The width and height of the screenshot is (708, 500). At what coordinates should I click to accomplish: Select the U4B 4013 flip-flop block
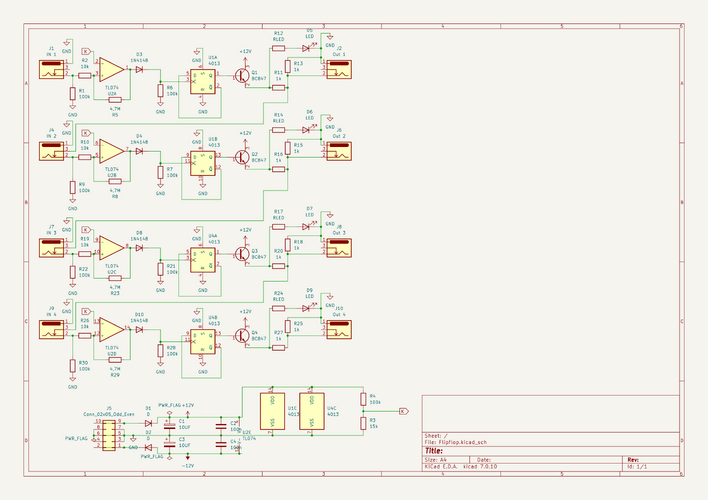click(x=203, y=342)
